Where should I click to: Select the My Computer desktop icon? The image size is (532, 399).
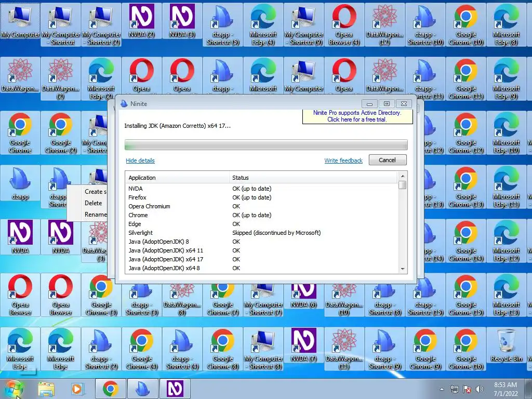20,21
